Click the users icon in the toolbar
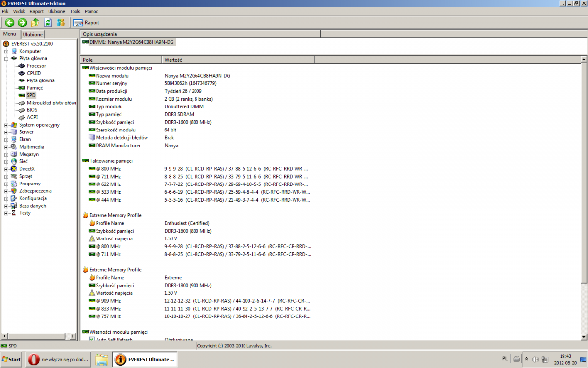 pos(61,22)
